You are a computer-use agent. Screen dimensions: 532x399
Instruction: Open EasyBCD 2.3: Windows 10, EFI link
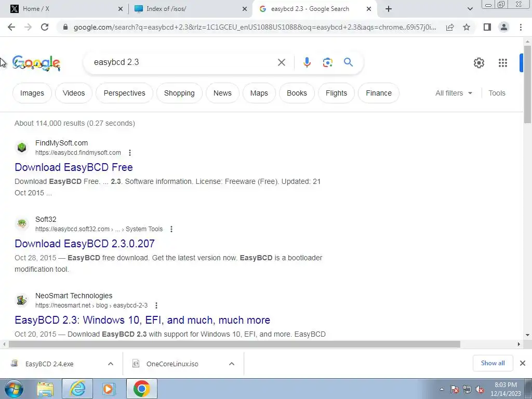[x=142, y=320]
